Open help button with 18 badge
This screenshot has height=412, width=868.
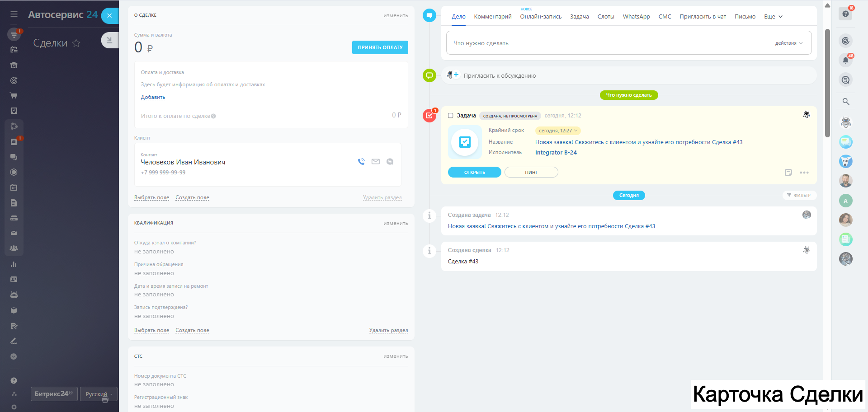pyautogui.click(x=846, y=14)
